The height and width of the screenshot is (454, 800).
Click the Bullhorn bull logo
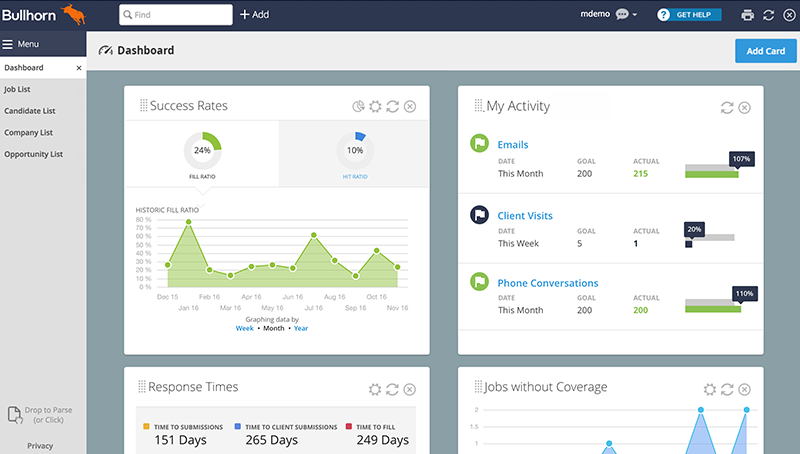tap(73, 14)
